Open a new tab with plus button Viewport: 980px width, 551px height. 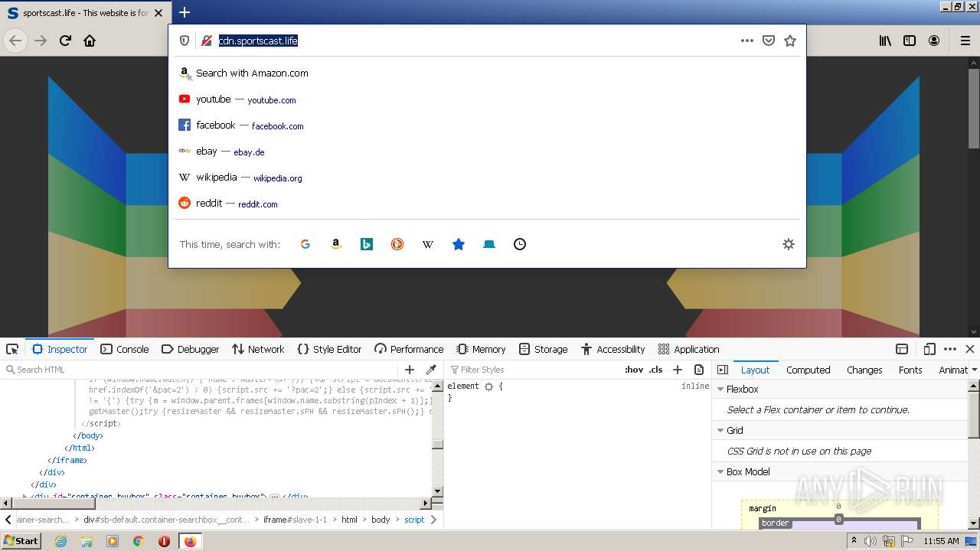click(x=185, y=12)
